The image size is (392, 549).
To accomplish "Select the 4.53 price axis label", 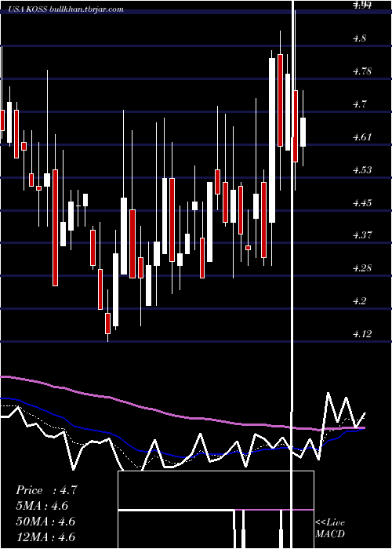I will click(362, 170).
